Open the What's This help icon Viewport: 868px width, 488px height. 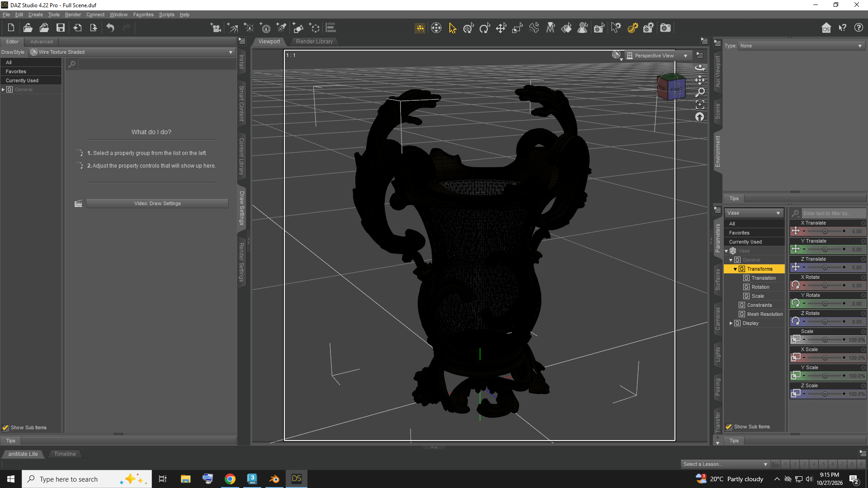(x=842, y=28)
